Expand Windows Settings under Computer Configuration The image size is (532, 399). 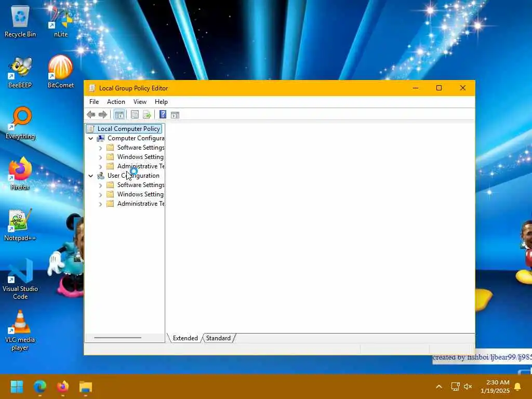pyautogui.click(x=100, y=157)
